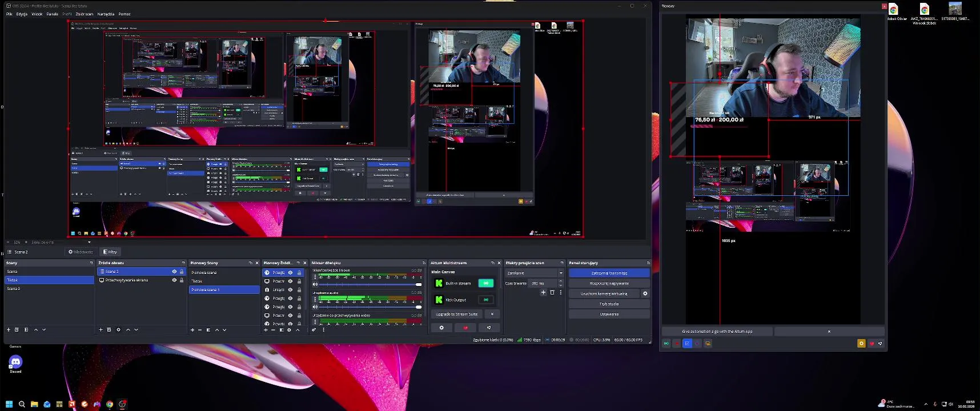The image size is (980, 411).
Task: Add source in Pionowy Źródła panel
Action: (x=266, y=329)
